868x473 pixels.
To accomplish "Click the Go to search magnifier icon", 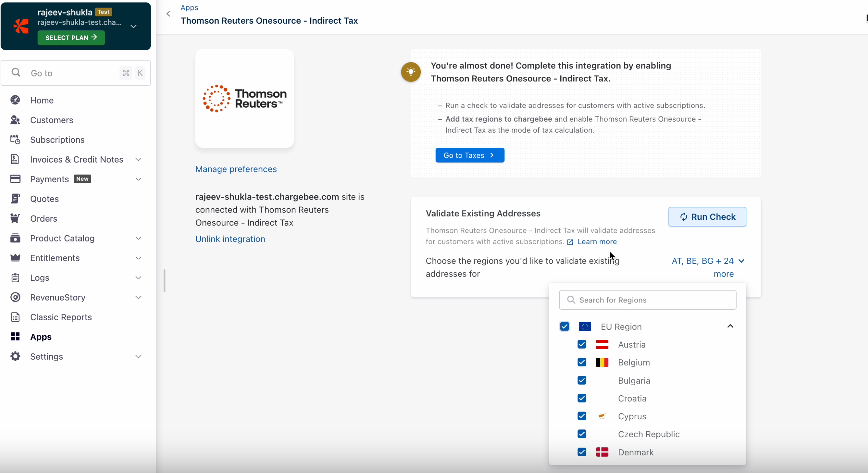I will point(16,72).
